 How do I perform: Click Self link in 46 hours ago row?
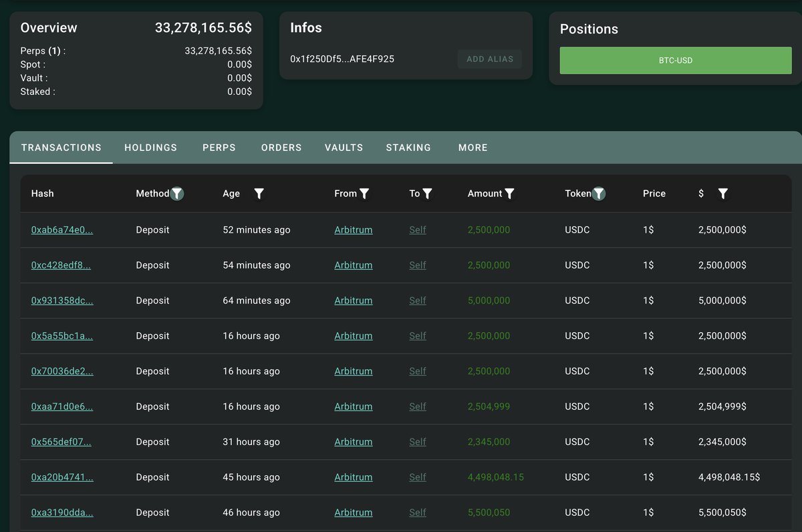point(418,513)
